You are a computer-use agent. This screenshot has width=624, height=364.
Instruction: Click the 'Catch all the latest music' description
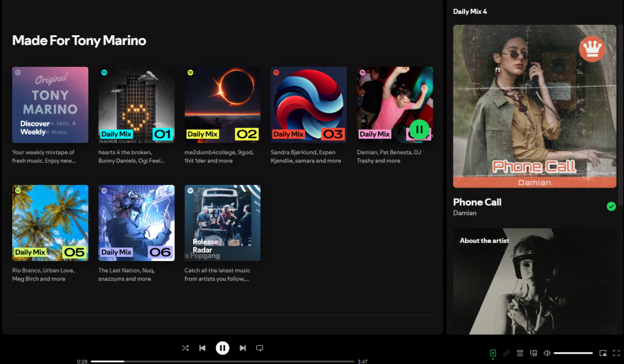[218, 275]
